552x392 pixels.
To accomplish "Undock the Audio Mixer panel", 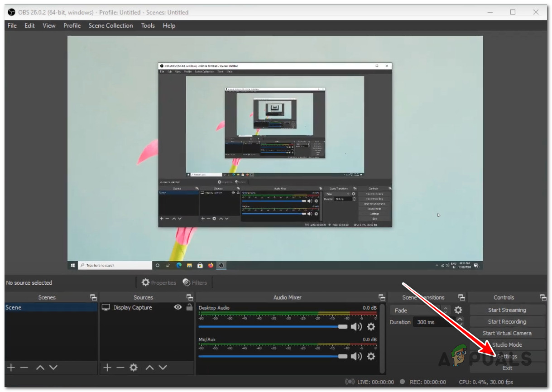I will coord(382,297).
